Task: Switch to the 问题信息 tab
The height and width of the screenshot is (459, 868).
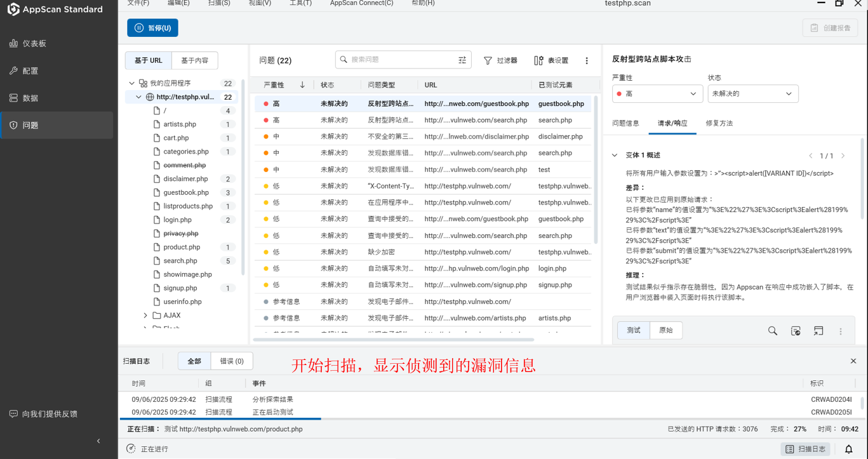Action: (x=625, y=123)
